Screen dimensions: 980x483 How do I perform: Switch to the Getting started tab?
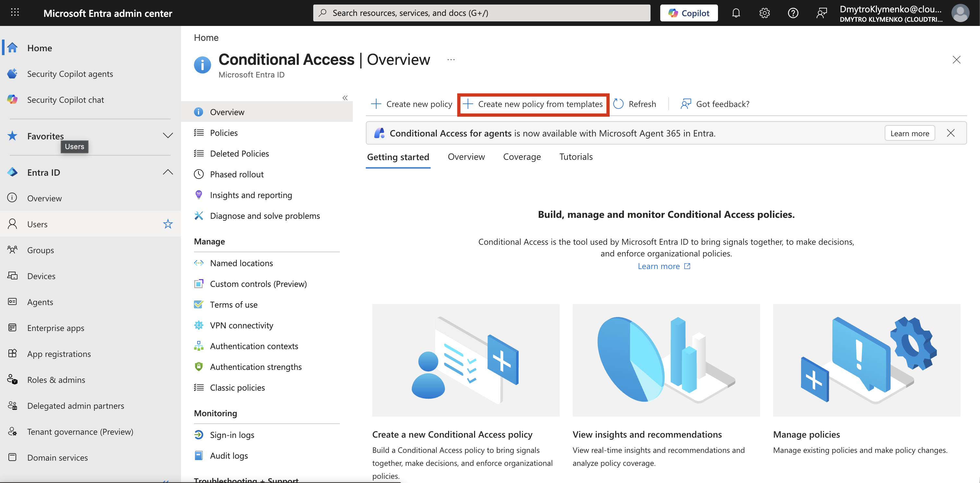tap(398, 157)
